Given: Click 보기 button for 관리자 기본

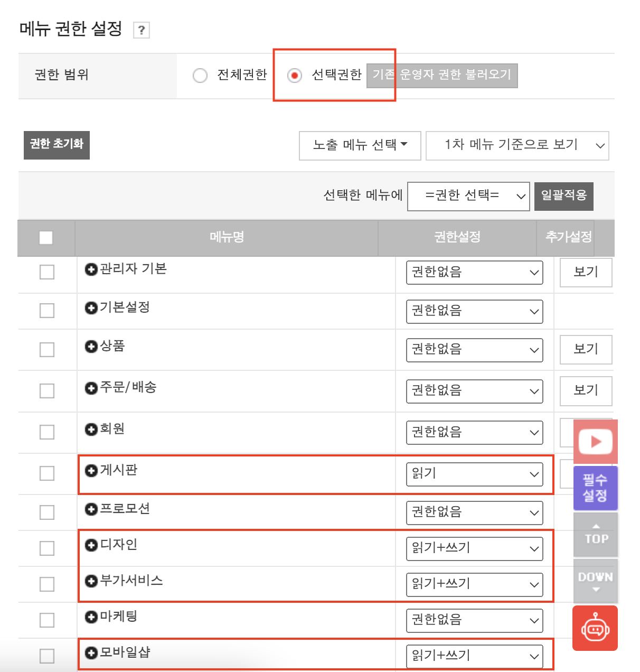Looking at the screenshot, I should point(586,272).
